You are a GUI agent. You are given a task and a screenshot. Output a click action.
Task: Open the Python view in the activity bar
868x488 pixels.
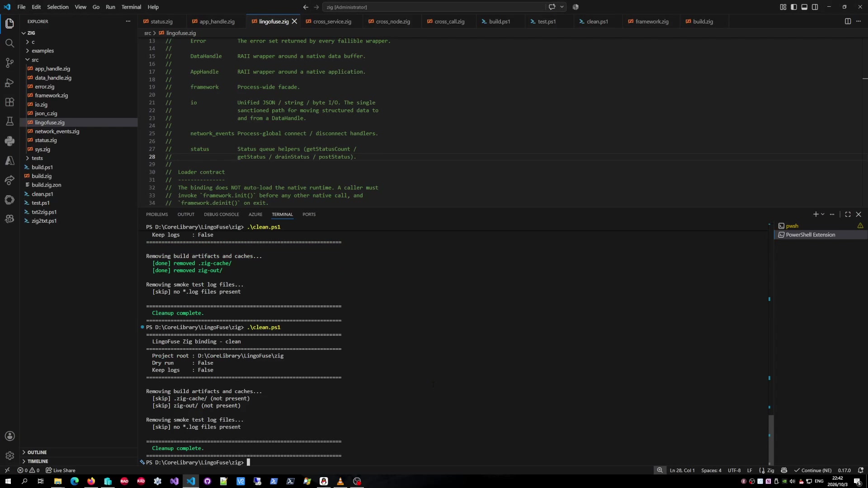[x=9, y=141]
